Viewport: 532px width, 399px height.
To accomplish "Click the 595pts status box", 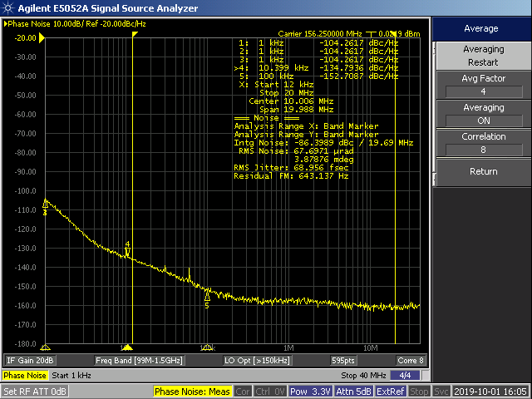I will pyautogui.click(x=343, y=360).
